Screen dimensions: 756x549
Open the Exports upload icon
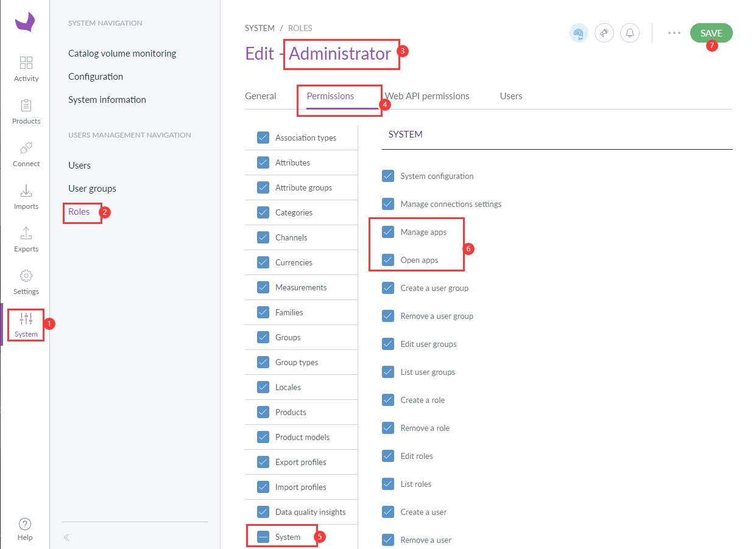26,234
